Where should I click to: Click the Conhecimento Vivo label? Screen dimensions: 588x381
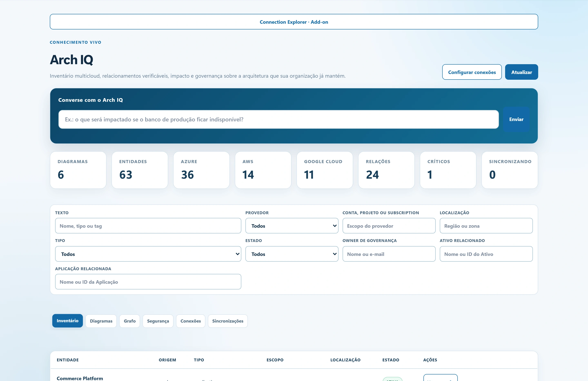pos(76,42)
